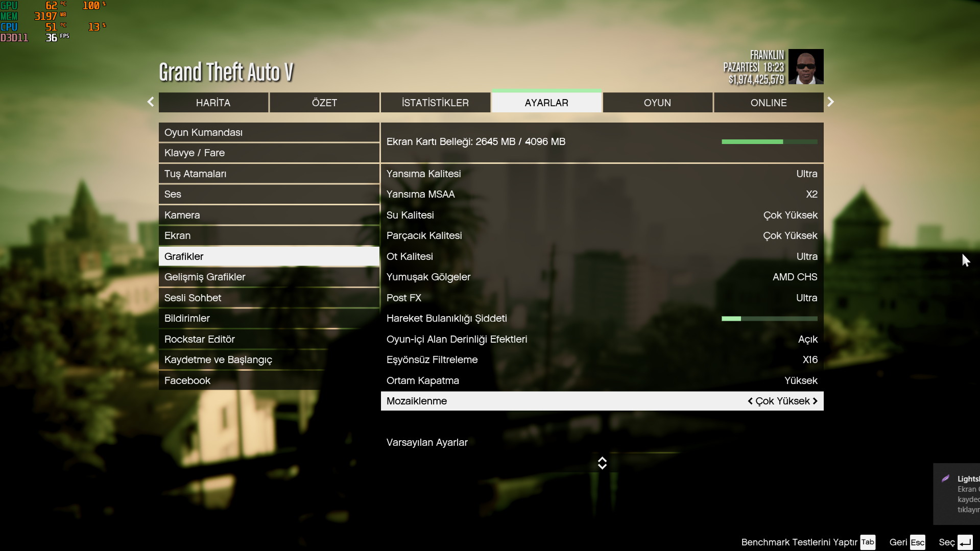Open the HARİTA tab
The image size is (980, 551).
click(x=213, y=103)
